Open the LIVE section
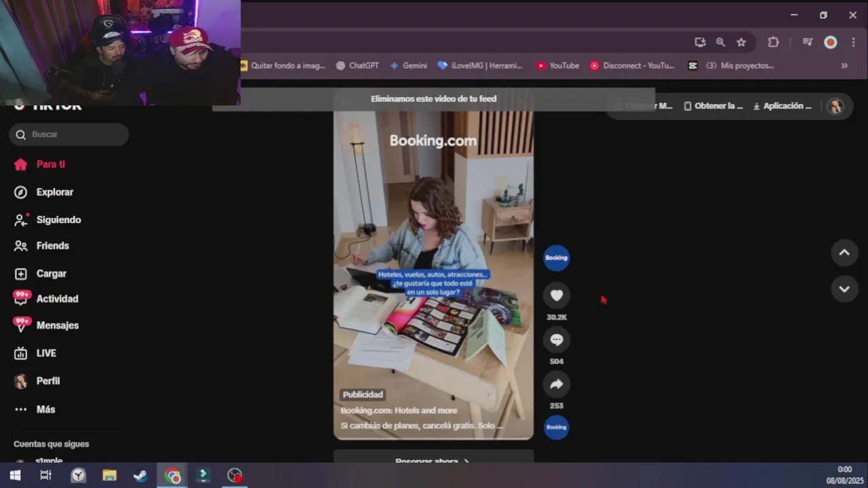868x488 pixels. [35, 353]
